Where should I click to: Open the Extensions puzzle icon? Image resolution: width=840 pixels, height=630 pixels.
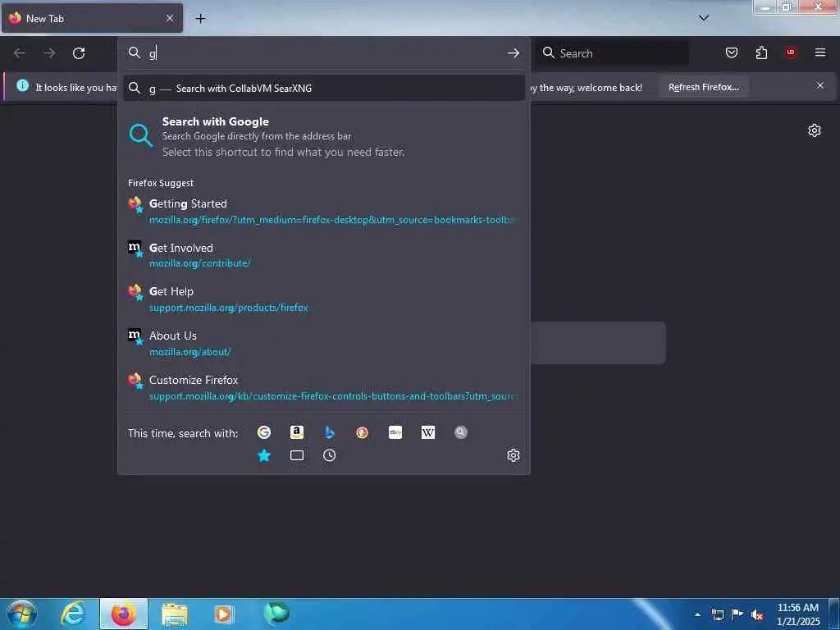tap(761, 52)
